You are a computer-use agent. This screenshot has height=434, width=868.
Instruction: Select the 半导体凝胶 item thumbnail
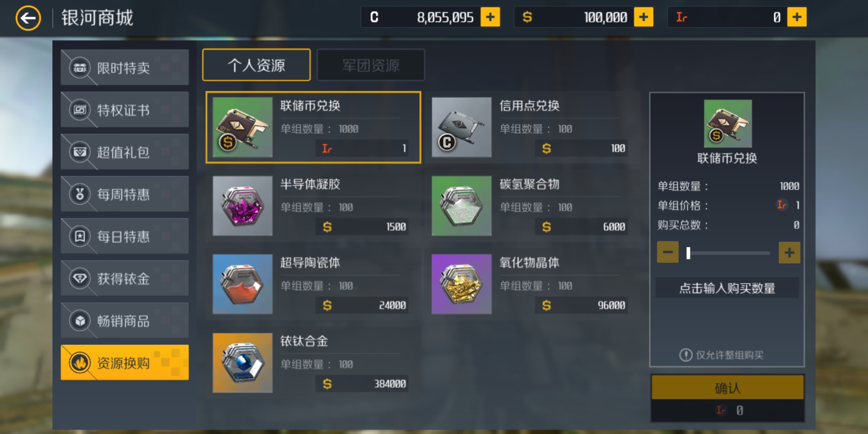point(242,206)
